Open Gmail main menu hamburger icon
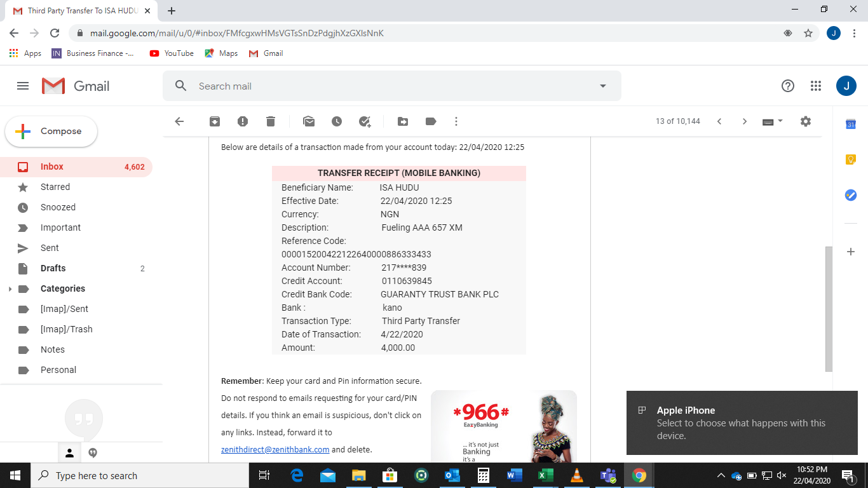The image size is (868, 488). tap(23, 86)
